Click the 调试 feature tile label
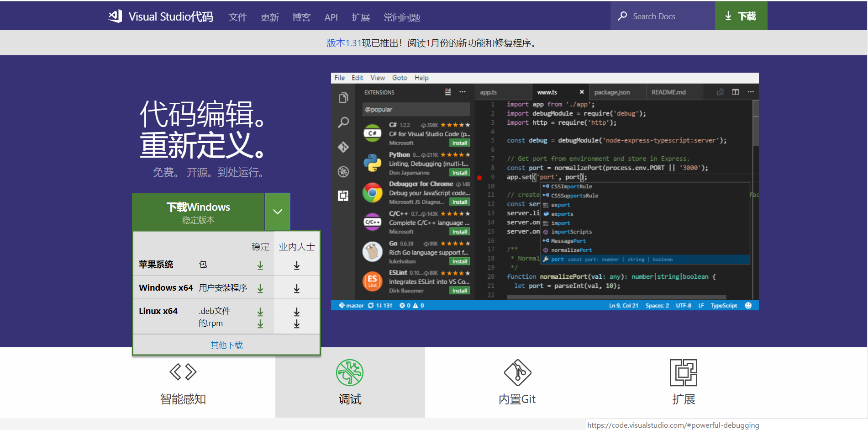The height and width of the screenshot is (430, 868). pos(350,399)
